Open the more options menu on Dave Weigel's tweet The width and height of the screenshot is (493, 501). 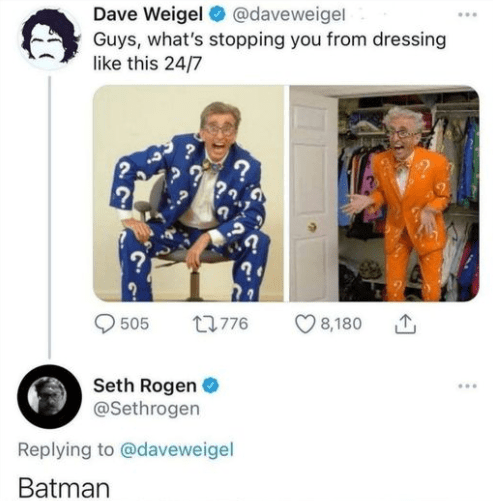pos(467,15)
